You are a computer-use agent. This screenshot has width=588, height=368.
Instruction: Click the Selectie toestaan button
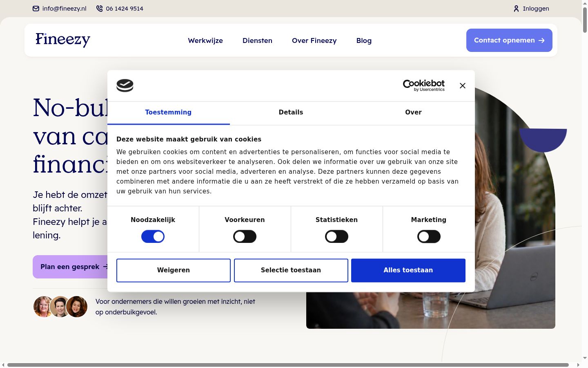(291, 270)
